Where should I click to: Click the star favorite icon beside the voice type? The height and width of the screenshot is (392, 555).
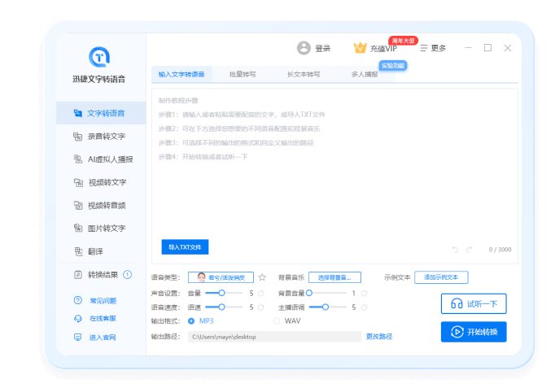262,277
